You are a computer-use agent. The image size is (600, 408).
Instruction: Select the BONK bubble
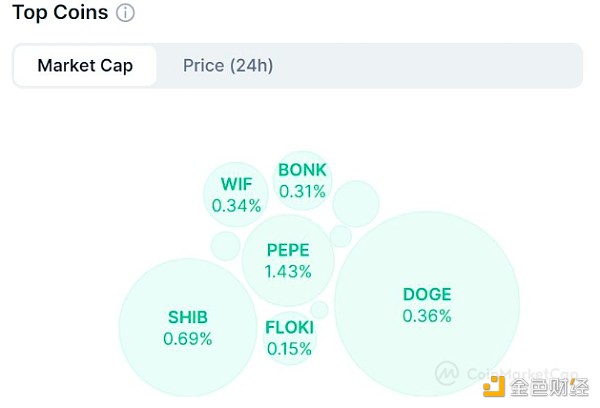(x=302, y=180)
